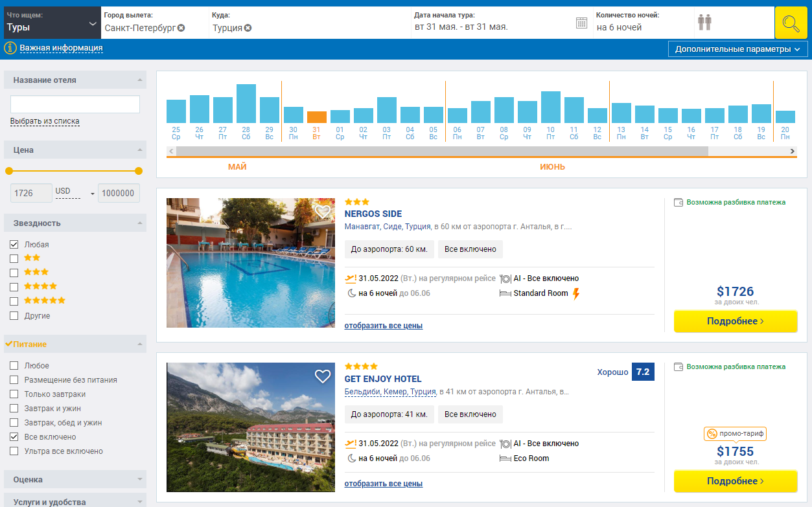Check Размещение без питания option
812x507 pixels.
pyautogui.click(x=14, y=380)
